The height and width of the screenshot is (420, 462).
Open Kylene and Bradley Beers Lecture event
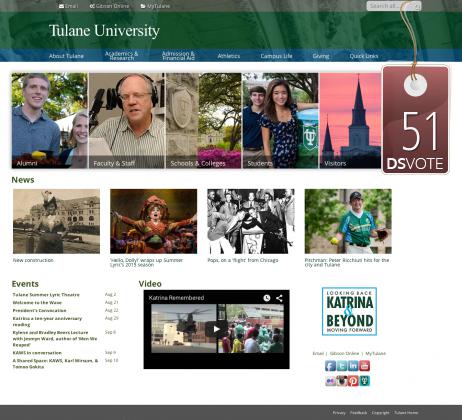(55, 339)
